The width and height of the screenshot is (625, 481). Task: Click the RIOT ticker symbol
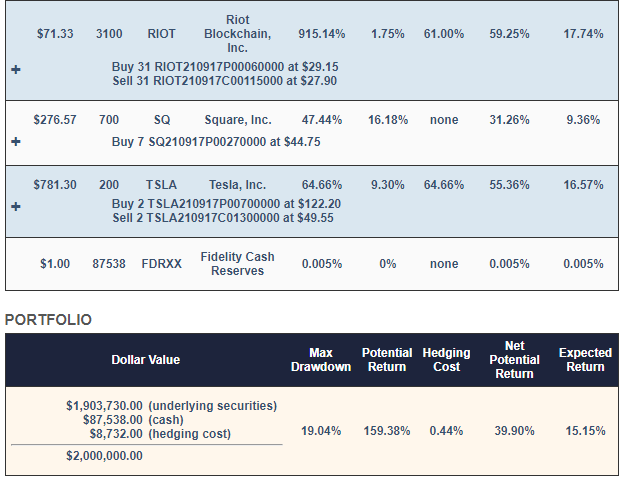point(161,34)
